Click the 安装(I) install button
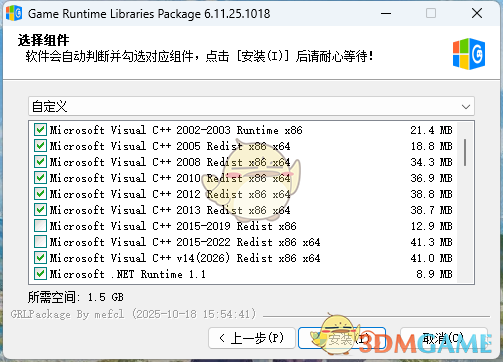This screenshot has width=503, height=362. coord(342,338)
